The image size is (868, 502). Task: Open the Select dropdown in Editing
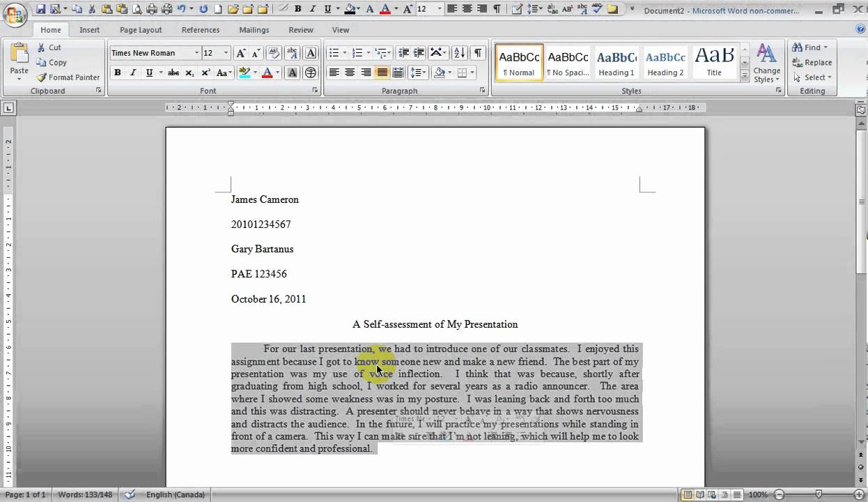point(812,77)
